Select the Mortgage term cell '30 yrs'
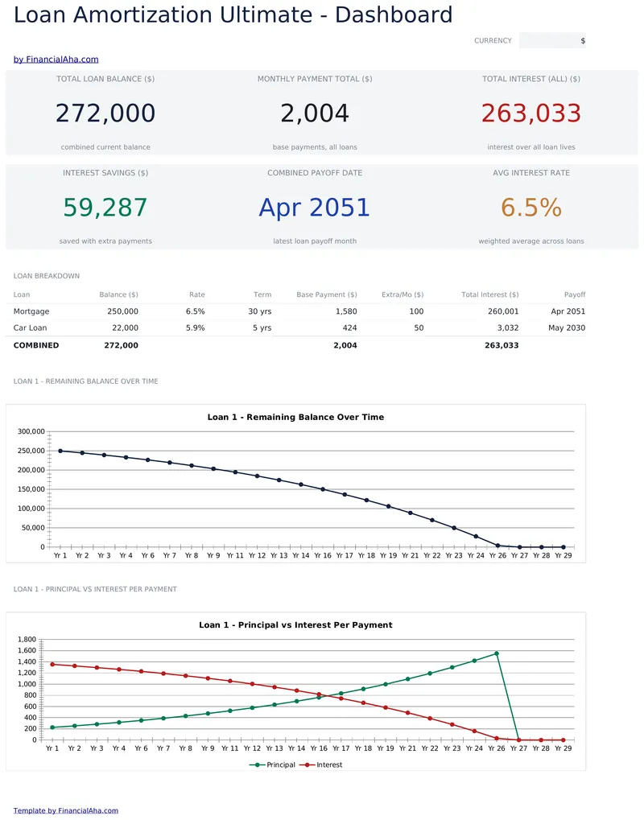This screenshot has width=644, height=820. point(260,311)
